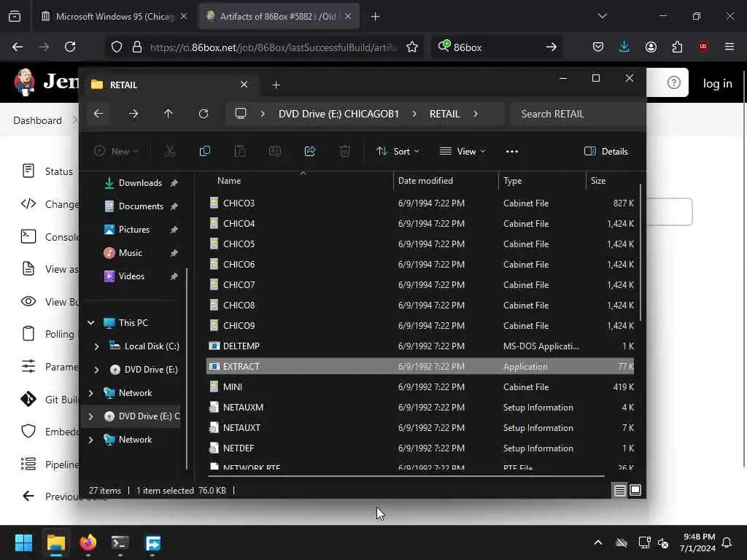Open the Jenkins help question icon

pyautogui.click(x=673, y=83)
